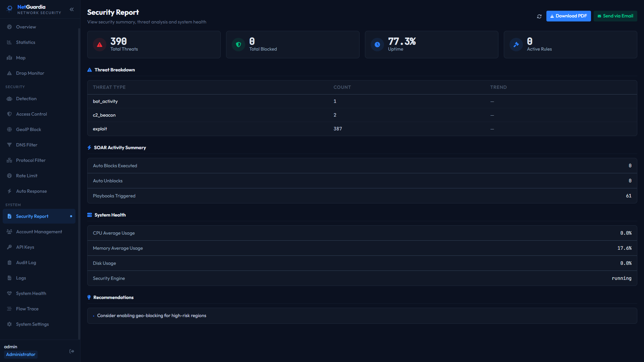Click the sidebar vertical scrollbar
Viewport: 644px width, 362px height.
tap(79, 184)
